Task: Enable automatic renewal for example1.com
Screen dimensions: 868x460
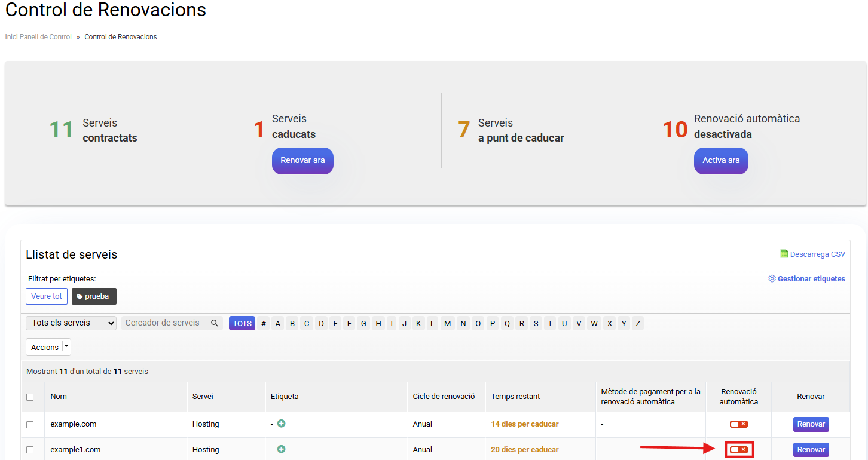Action: [738, 449]
